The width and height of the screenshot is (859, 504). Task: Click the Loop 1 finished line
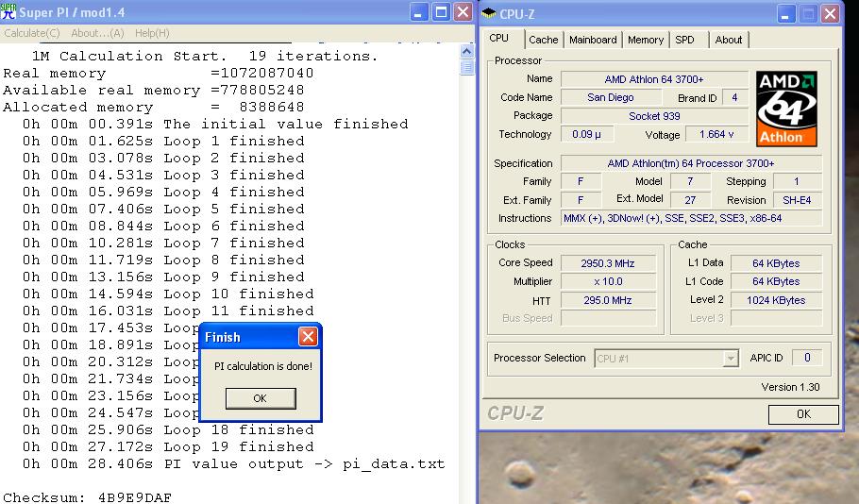[x=163, y=141]
